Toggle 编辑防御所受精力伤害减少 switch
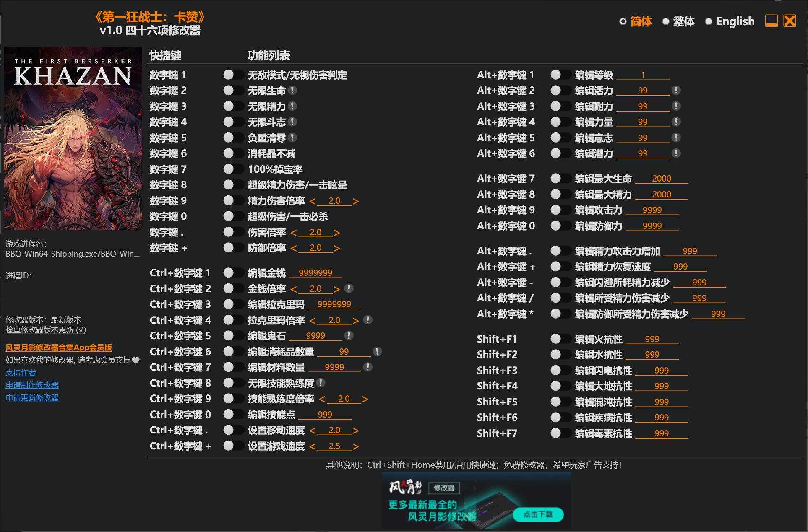 click(560, 314)
